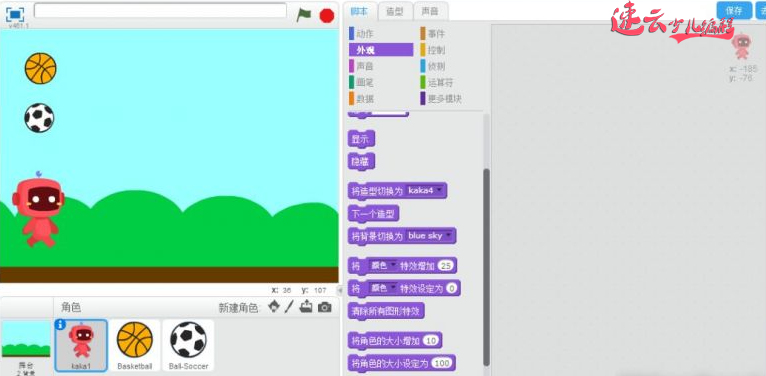
Task: Toggle full screen stage mode icon
Action: click(x=15, y=14)
